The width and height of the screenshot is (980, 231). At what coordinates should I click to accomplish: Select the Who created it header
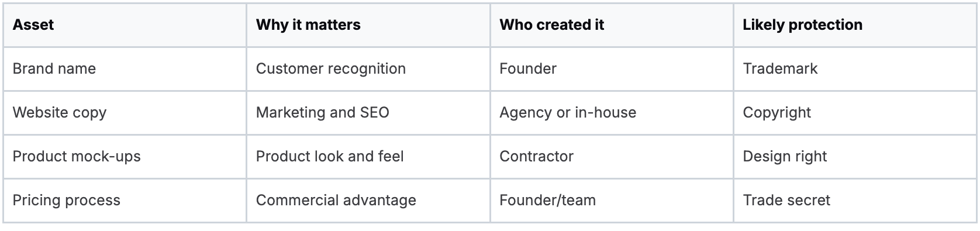click(x=612, y=25)
